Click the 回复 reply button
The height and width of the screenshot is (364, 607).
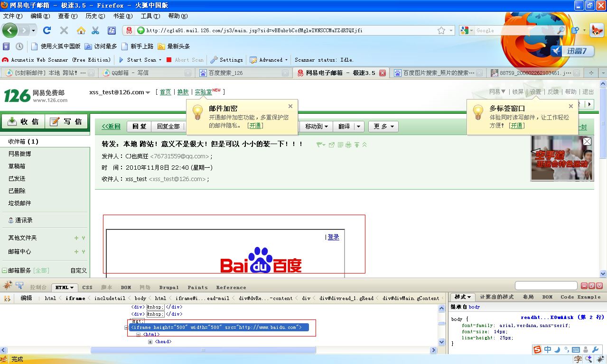[x=139, y=127]
